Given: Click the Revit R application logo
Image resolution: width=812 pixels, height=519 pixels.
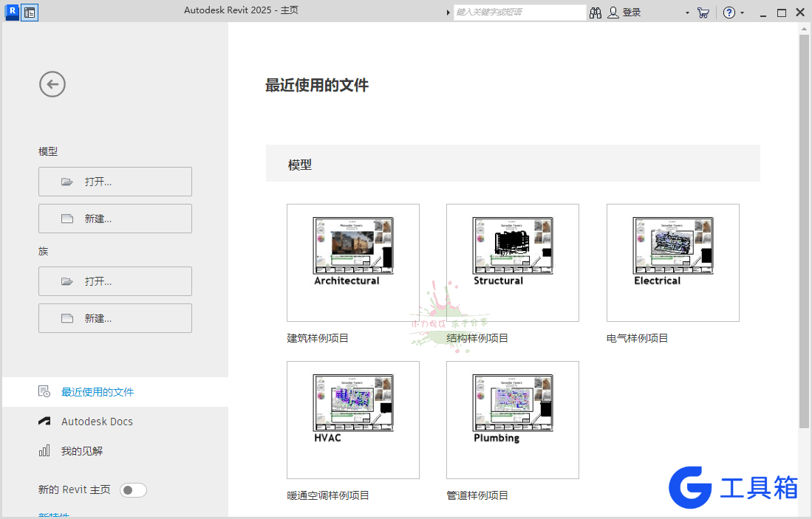Looking at the screenshot, I should [12, 12].
